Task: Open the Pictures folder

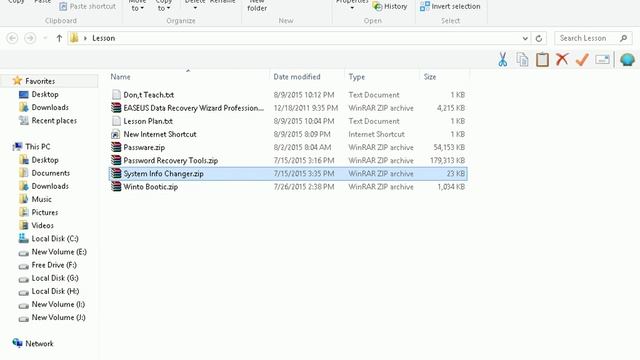Action: click(44, 212)
